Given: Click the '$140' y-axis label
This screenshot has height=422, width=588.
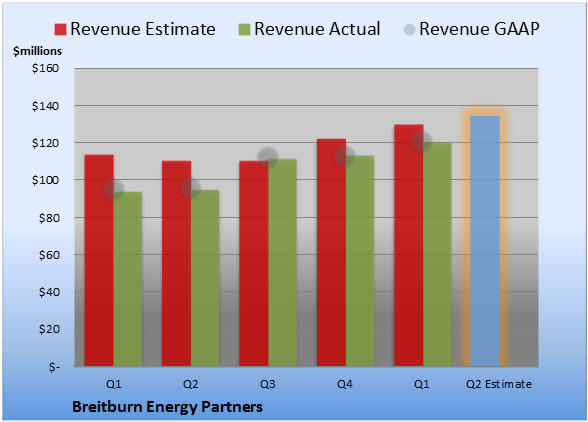Looking at the screenshot, I should tap(45, 106).
